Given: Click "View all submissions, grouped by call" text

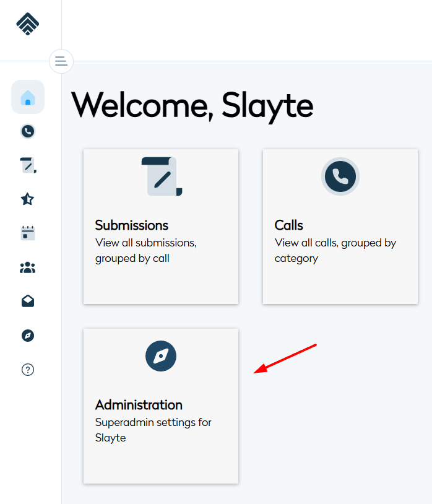Looking at the screenshot, I should pos(146,250).
